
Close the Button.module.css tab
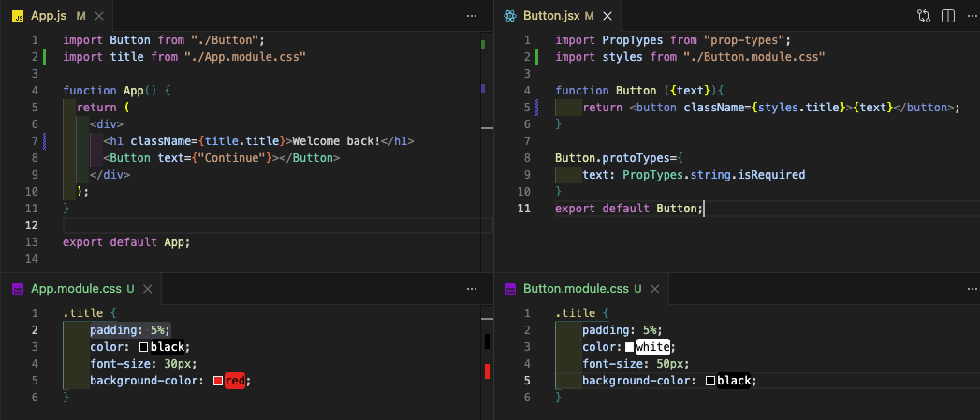tap(655, 289)
